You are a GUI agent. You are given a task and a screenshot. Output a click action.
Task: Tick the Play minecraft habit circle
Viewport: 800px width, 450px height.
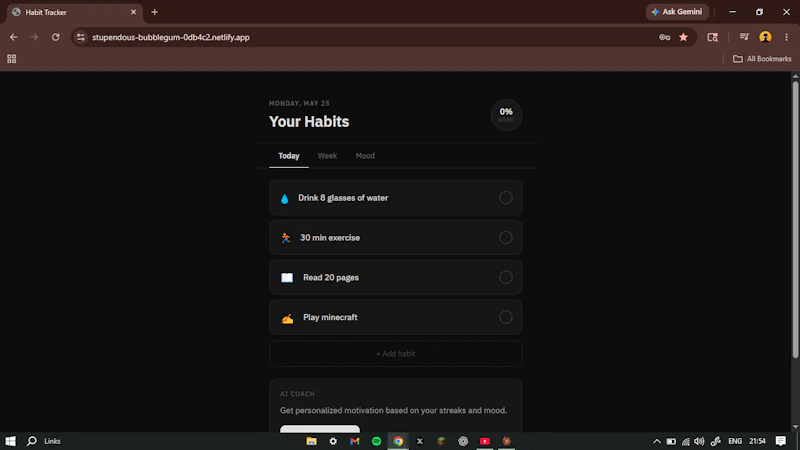(506, 317)
